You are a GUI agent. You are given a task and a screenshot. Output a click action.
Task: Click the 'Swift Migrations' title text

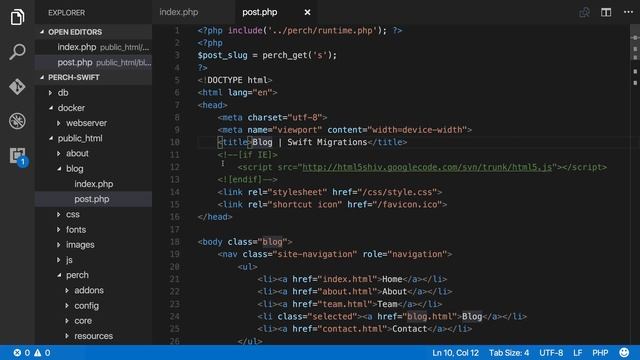tap(327, 142)
